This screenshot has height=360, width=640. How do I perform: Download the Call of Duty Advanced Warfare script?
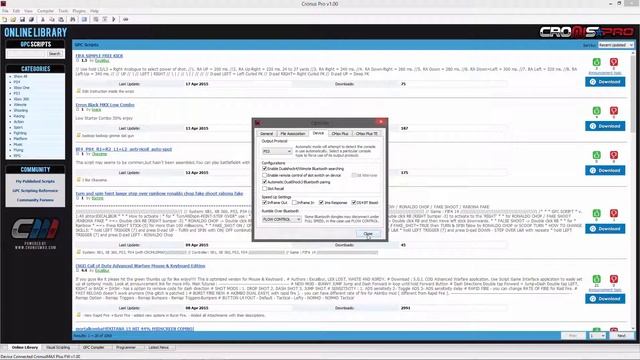(605, 299)
